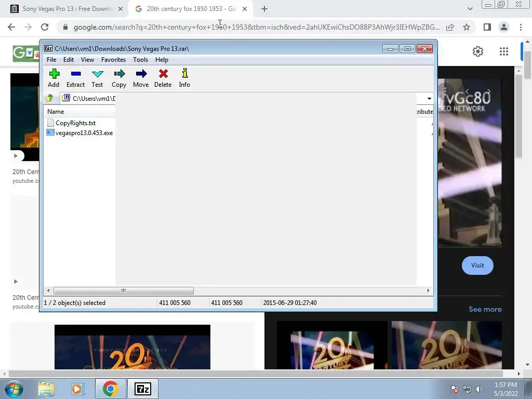This screenshot has width=532, height=399.
Task: Open a new Chrome tab
Action: point(264,9)
